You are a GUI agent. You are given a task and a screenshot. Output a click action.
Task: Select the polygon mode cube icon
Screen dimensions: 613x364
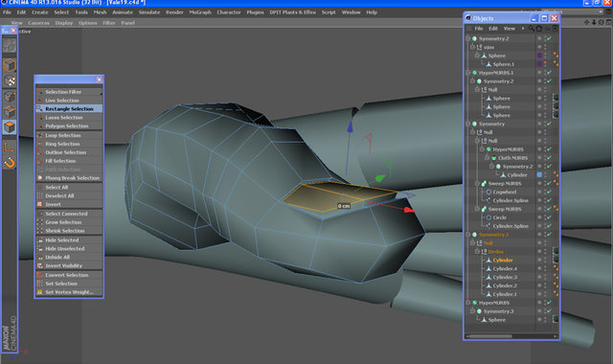[x=10, y=127]
